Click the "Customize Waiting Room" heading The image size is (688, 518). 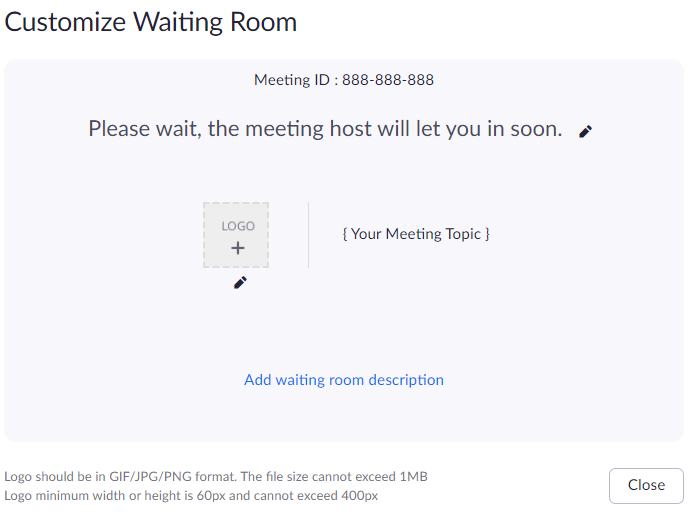[151, 22]
